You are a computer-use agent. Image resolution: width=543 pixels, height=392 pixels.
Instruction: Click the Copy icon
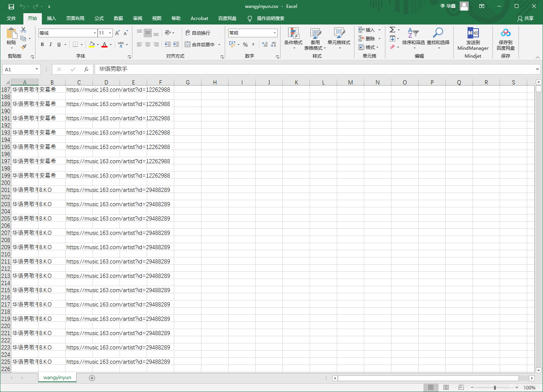(23, 38)
